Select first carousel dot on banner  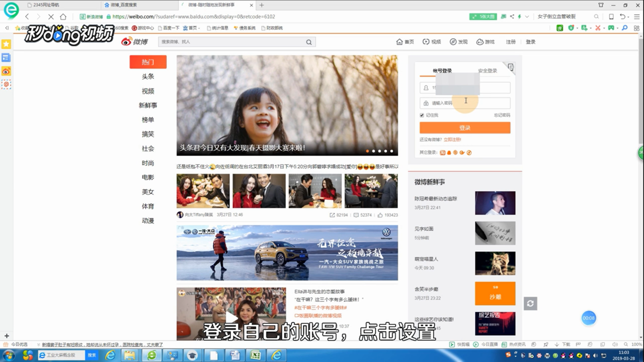[x=367, y=151]
